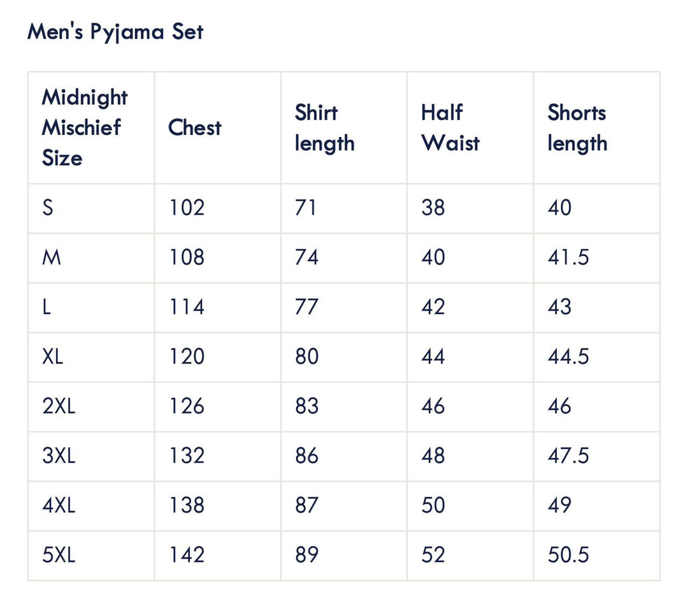Image resolution: width=688 pixels, height=616 pixels.
Task: Select the 2XL size row label
Action: [59, 406]
